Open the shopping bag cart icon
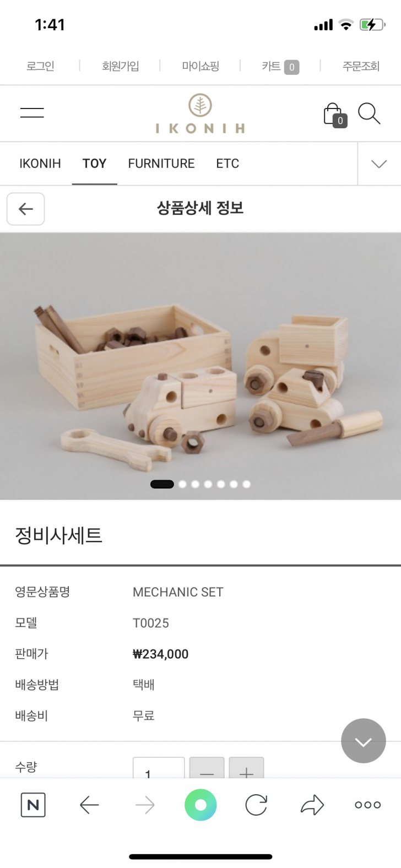 (x=335, y=115)
